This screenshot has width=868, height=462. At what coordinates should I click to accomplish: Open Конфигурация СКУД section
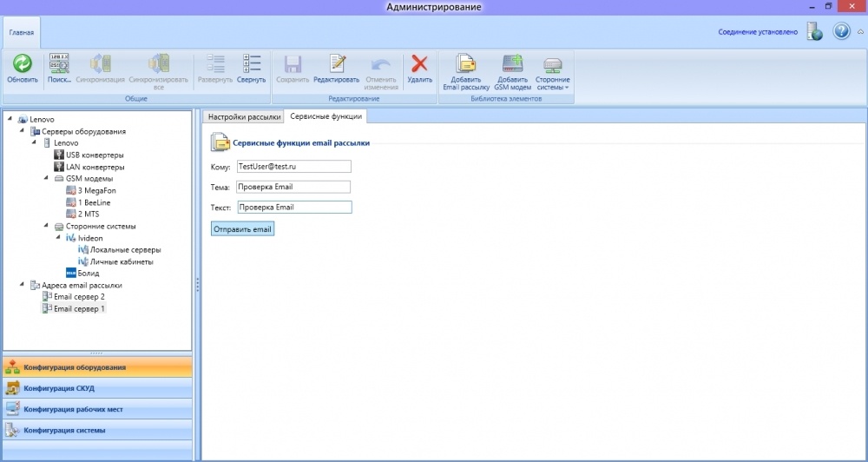[x=97, y=388]
